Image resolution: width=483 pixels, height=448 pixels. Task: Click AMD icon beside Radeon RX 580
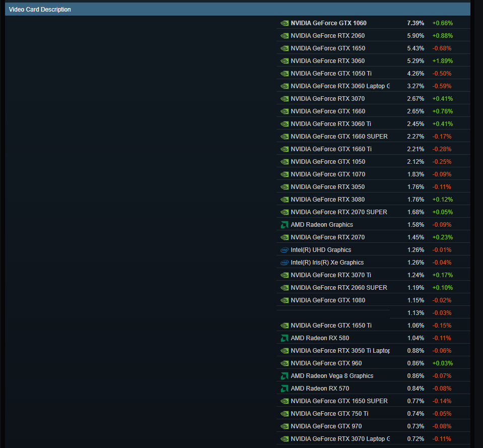(285, 338)
